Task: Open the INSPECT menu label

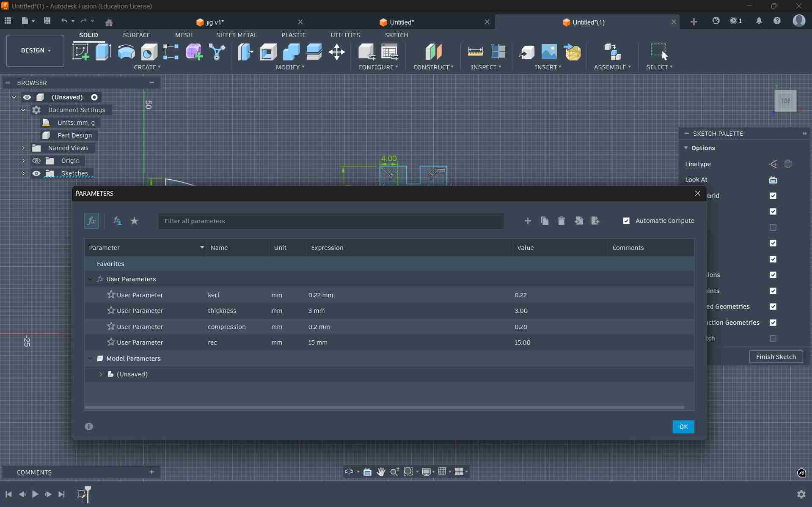Action: pyautogui.click(x=486, y=67)
